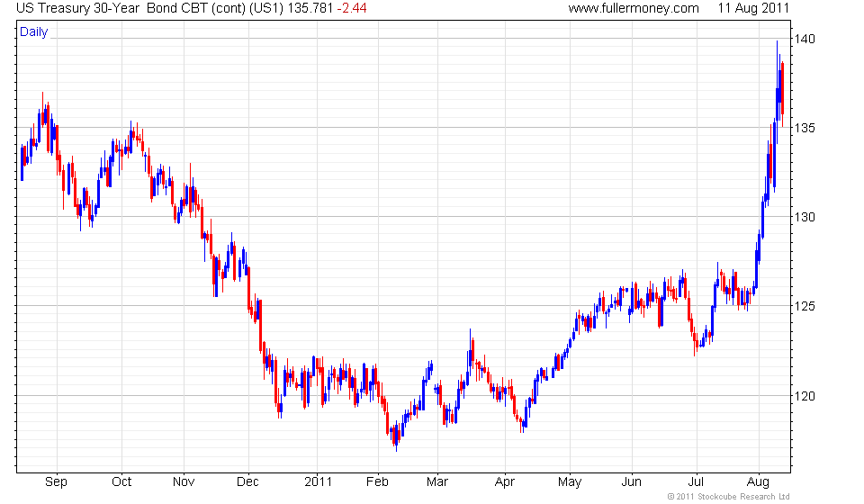Image resolution: width=864 pixels, height=504 pixels.
Task: Click the 'Feb' month axis label
Action: (377, 482)
